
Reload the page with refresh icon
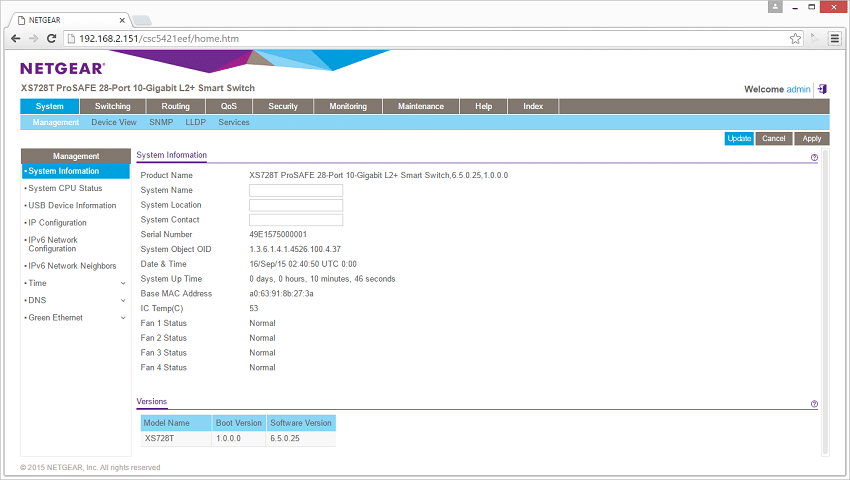[x=51, y=39]
